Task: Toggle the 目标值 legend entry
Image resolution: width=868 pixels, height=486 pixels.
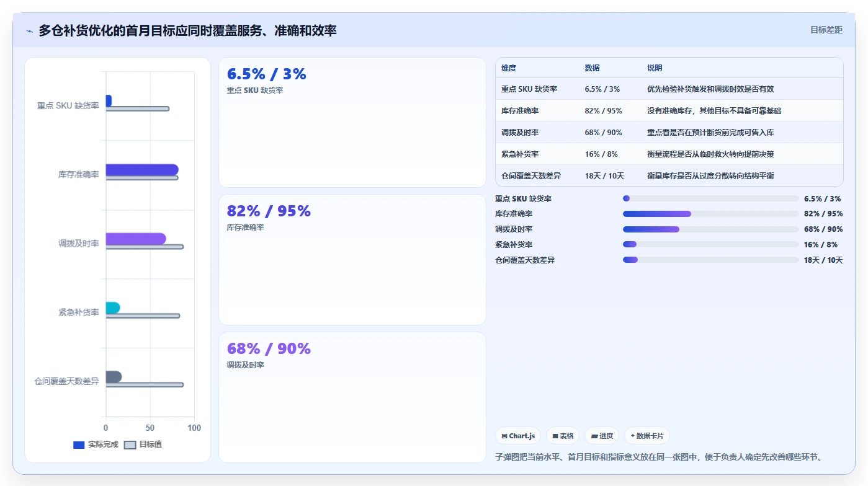Action: tap(143, 444)
